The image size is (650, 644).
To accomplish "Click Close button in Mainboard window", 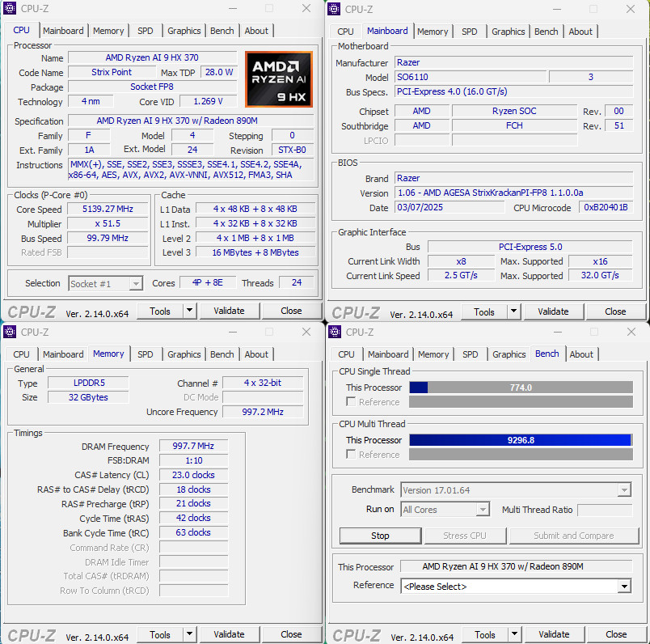I will click(x=615, y=311).
